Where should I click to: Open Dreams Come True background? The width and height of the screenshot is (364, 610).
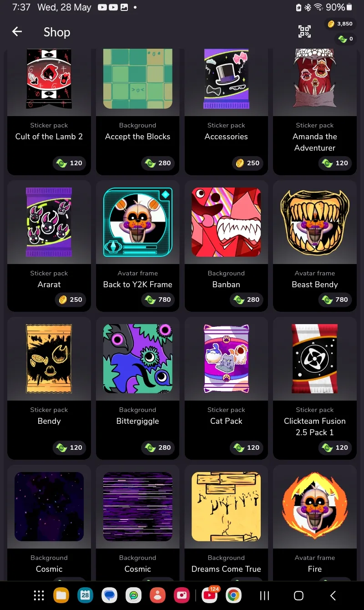226,524
